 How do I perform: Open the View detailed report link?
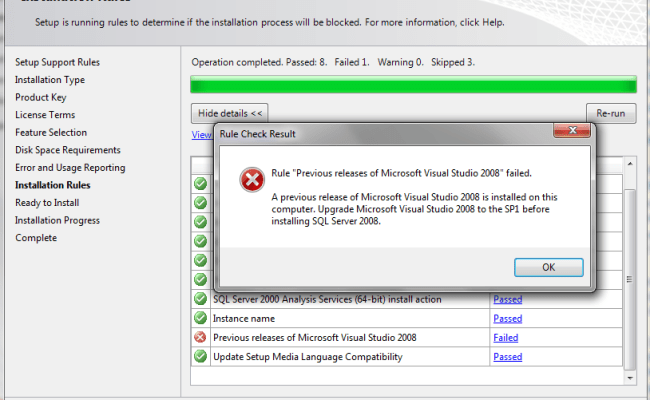tap(201, 135)
